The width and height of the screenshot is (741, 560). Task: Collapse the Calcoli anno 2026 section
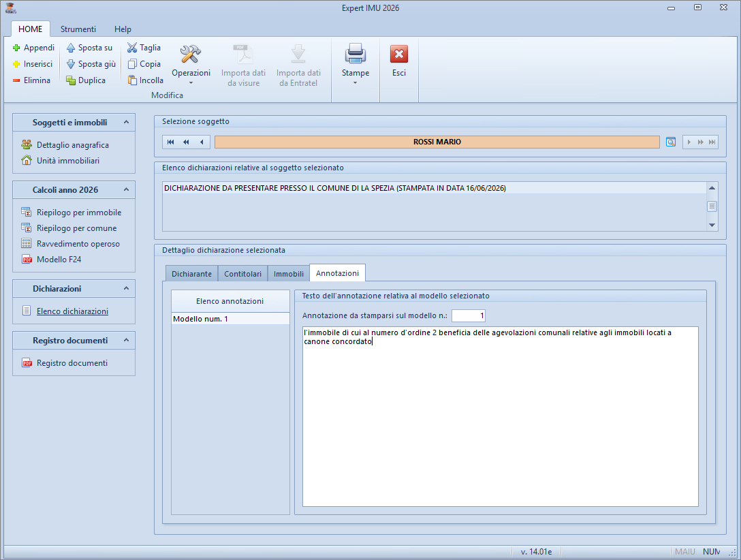(126, 189)
